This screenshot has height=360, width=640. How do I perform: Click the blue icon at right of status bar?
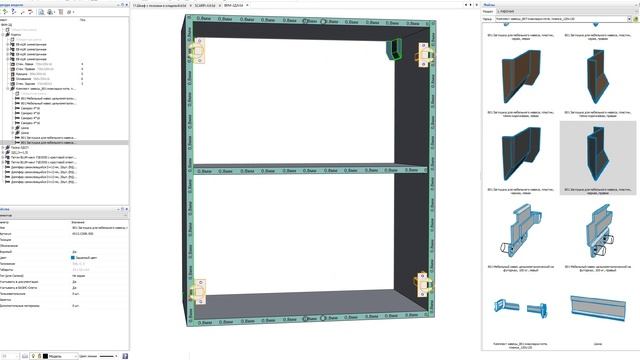[125, 356]
